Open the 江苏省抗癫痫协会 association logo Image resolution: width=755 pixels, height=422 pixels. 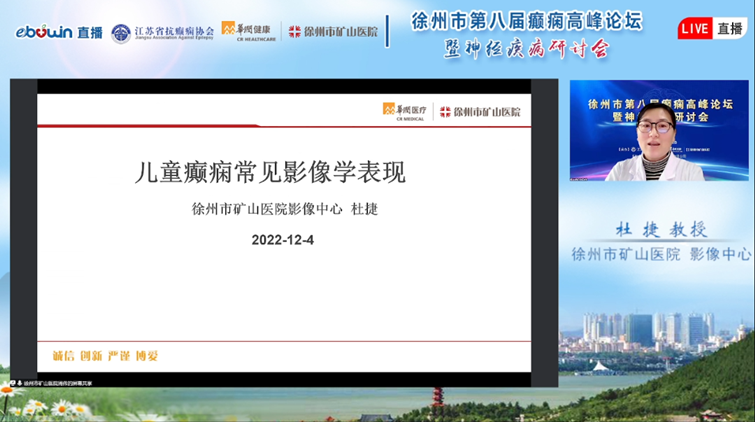pyautogui.click(x=162, y=32)
